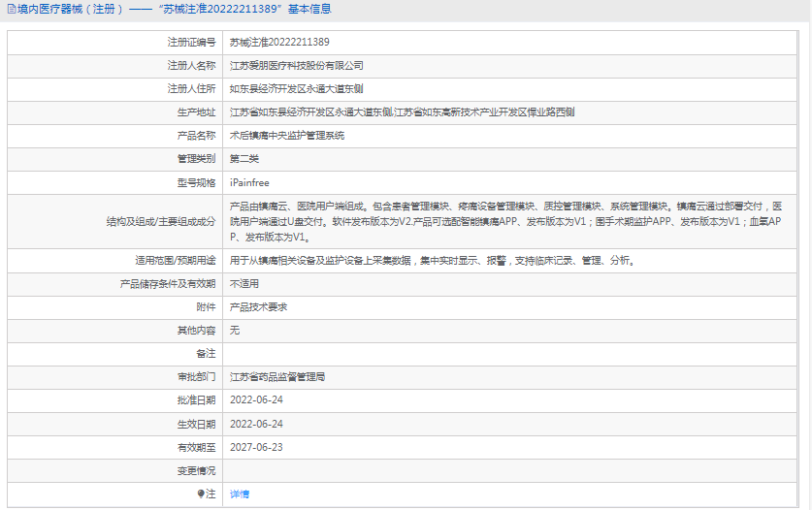Click the expiry date 2027-06-23
Viewport: 812px width, 510px height.
[x=256, y=447]
